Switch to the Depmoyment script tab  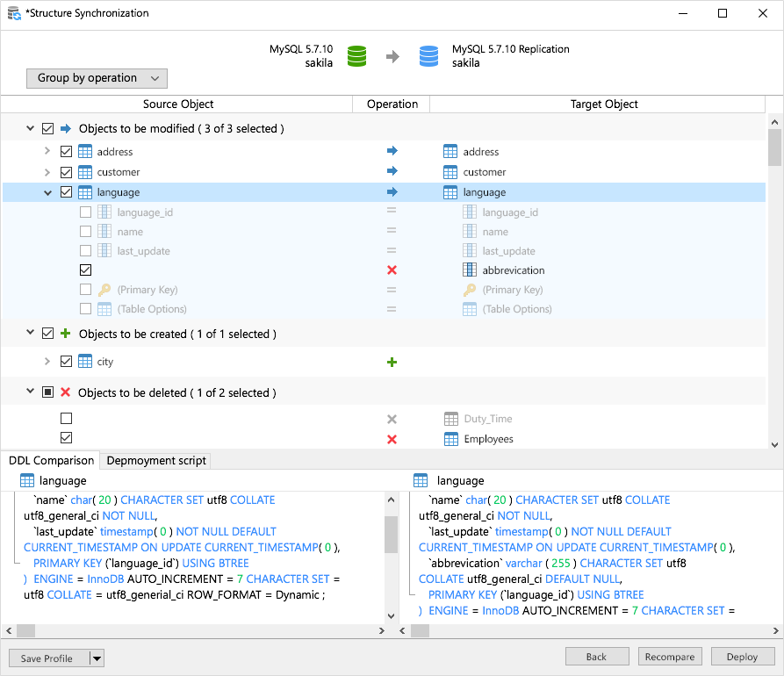156,460
